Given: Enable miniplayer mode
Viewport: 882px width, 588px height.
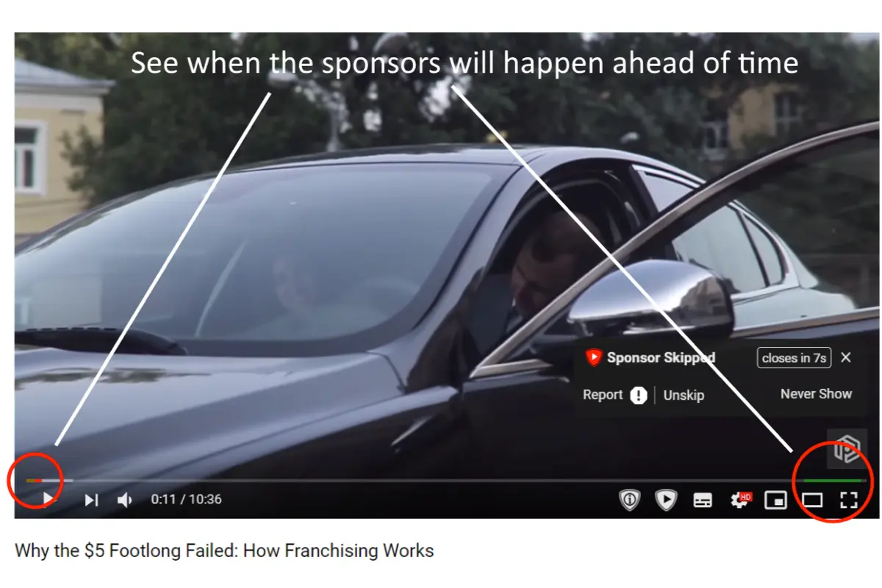Looking at the screenshot, I should tap(775, 501).
